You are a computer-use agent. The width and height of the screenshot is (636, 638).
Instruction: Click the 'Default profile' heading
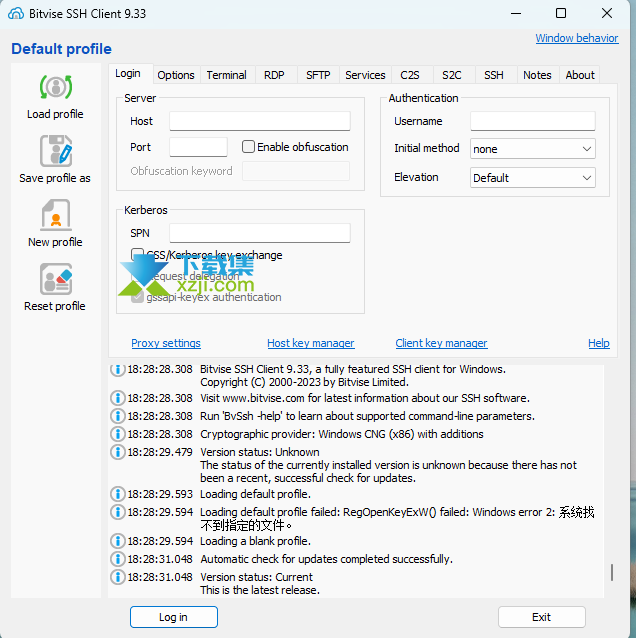tap(61, 49)
